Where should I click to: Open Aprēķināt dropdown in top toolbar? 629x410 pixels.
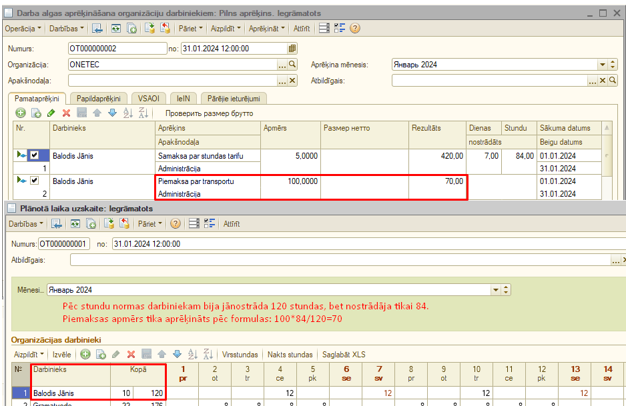tap(266, 29)
